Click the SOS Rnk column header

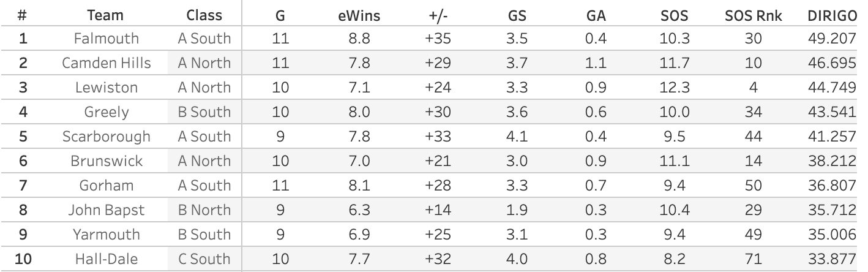tap(753, 15)
